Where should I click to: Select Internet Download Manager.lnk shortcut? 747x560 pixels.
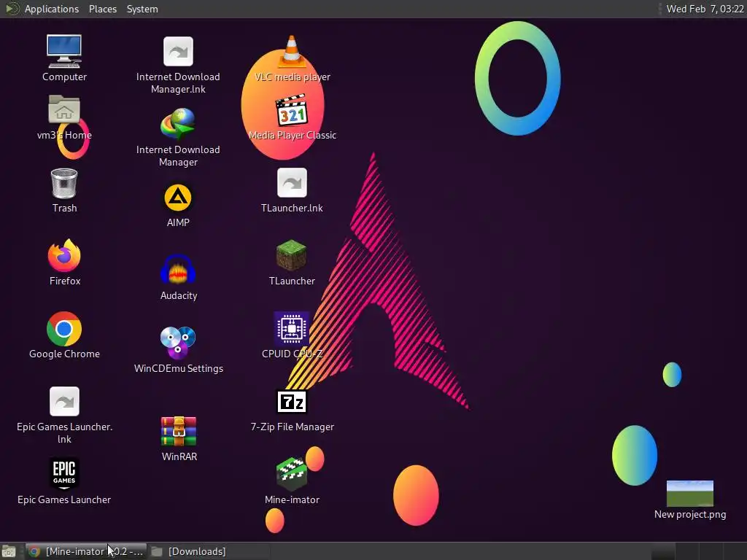pyautogui.click(x=178, y=52)
